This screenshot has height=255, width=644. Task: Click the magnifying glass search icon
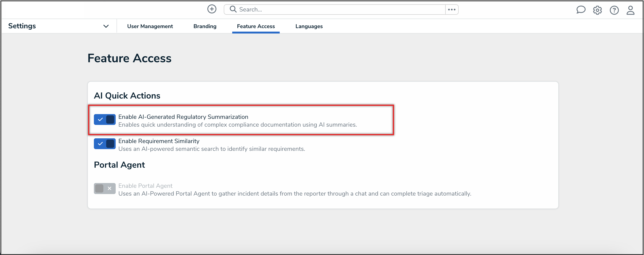tap(233, 9)
